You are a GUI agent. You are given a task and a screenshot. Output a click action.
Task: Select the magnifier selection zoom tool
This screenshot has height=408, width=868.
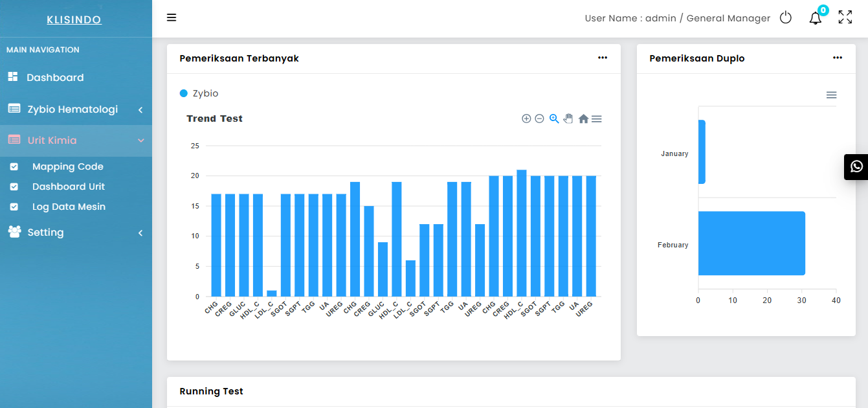pyautogui.click(x=554, y=119)
